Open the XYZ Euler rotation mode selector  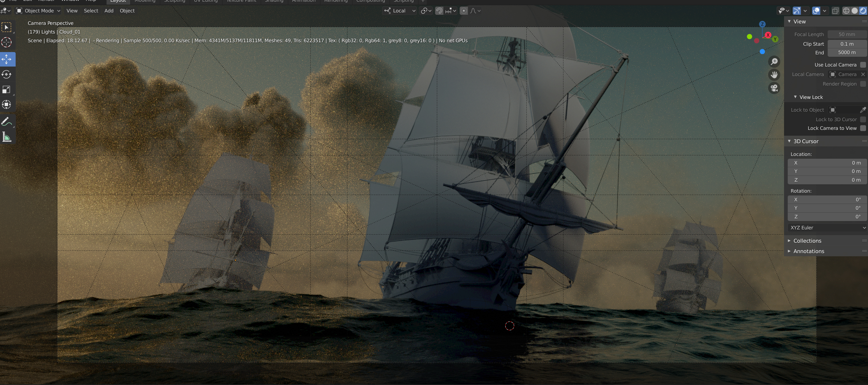point(827,227)
